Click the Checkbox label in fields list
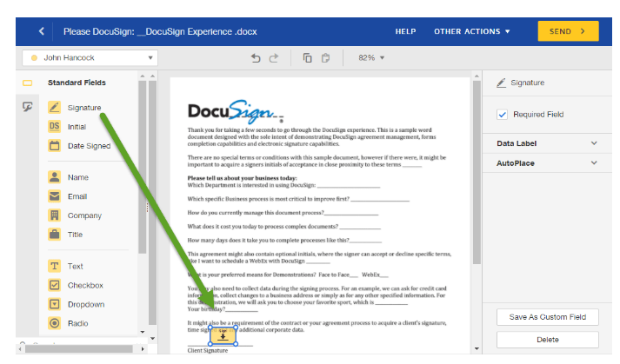The height and width of the screenshot is (364, 620). (85, 285)
